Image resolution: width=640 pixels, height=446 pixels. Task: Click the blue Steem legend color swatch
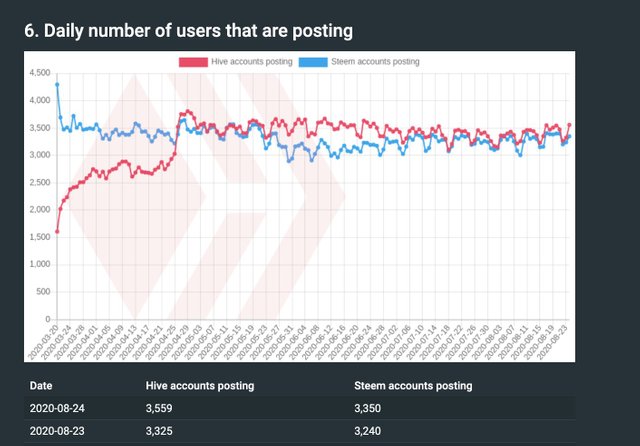pyautogui.click(x=313, y=62)
